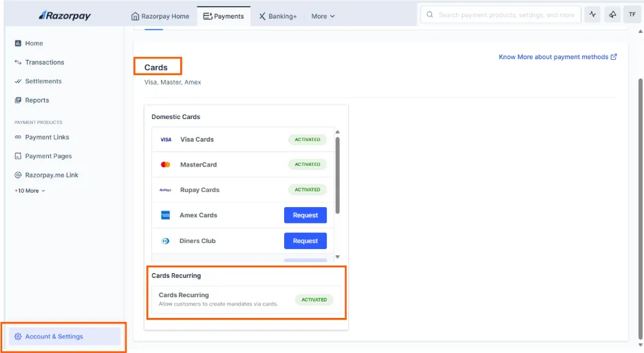Viewport: 644px width, 353px height.
Task: Click the magnifier search icon
Action: click(429, 14)
